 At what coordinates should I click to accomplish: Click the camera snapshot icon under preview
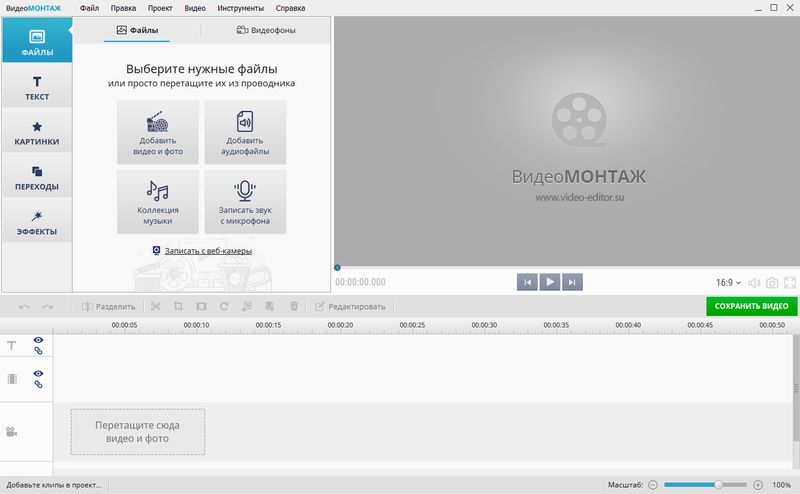[772, 283]
